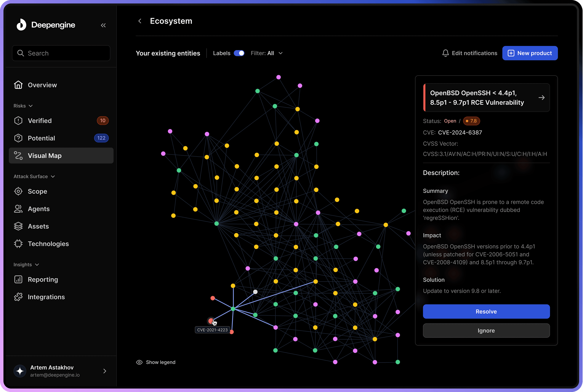Collapse the sidebar with double-chevron icon
The height and width of the screenshot is (392, 583).
pyautogui.click(x=103, y=25)
